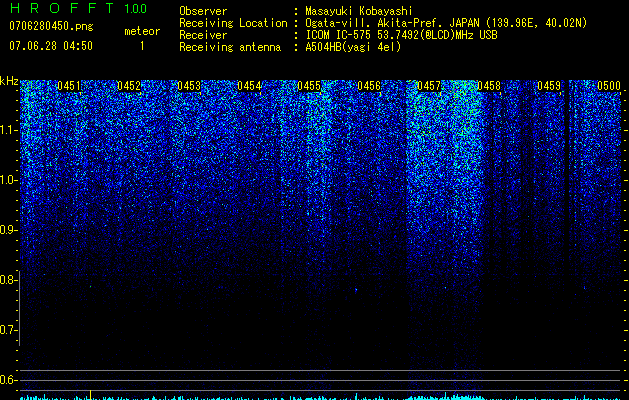
Task: Click the 0.6 frequency axis label
Action: tap(8, 380)
